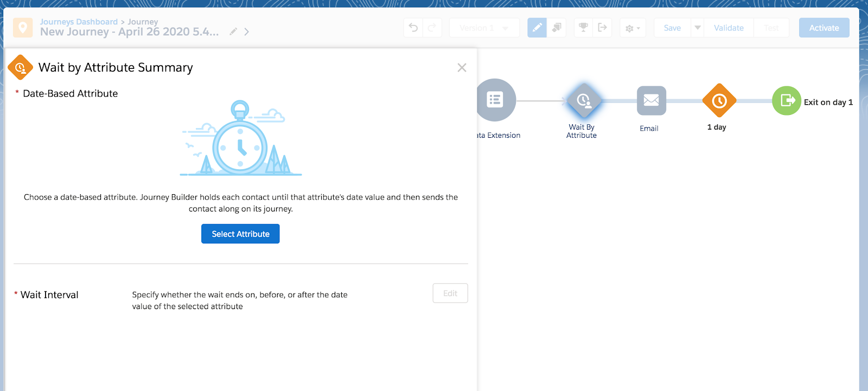Select the Wait By Attribute canvas node
Image resolution: width=868 pixels, height=391 pixels.
point(584,100)
